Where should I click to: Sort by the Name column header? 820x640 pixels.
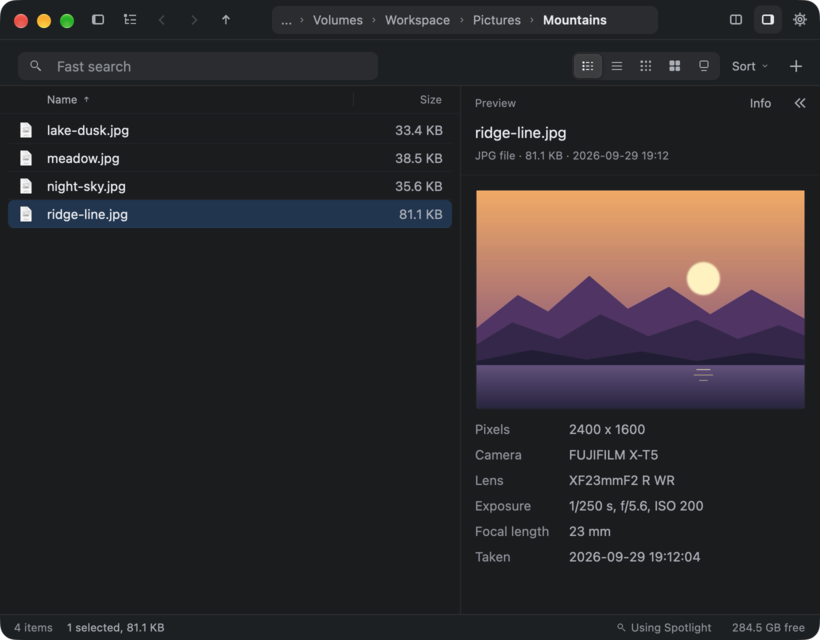tap(62, 100)
